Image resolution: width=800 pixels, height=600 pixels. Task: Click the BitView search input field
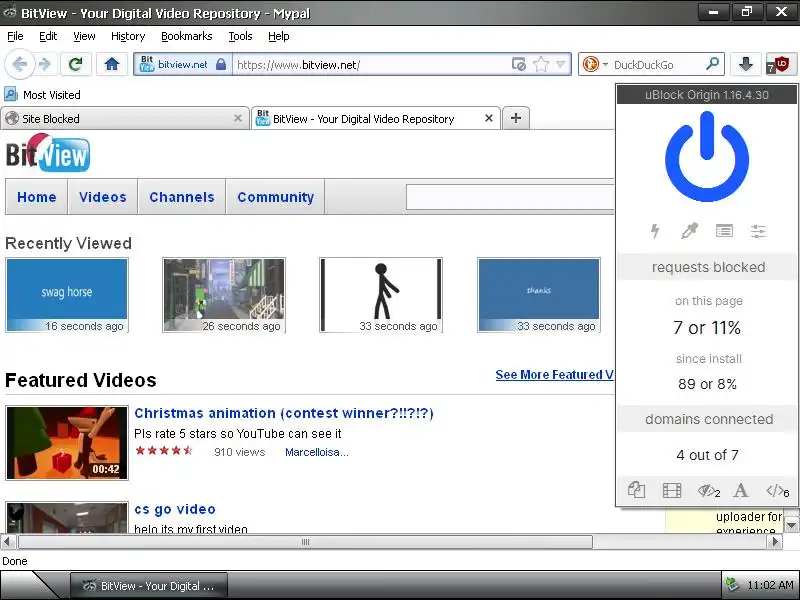[510, 197]
